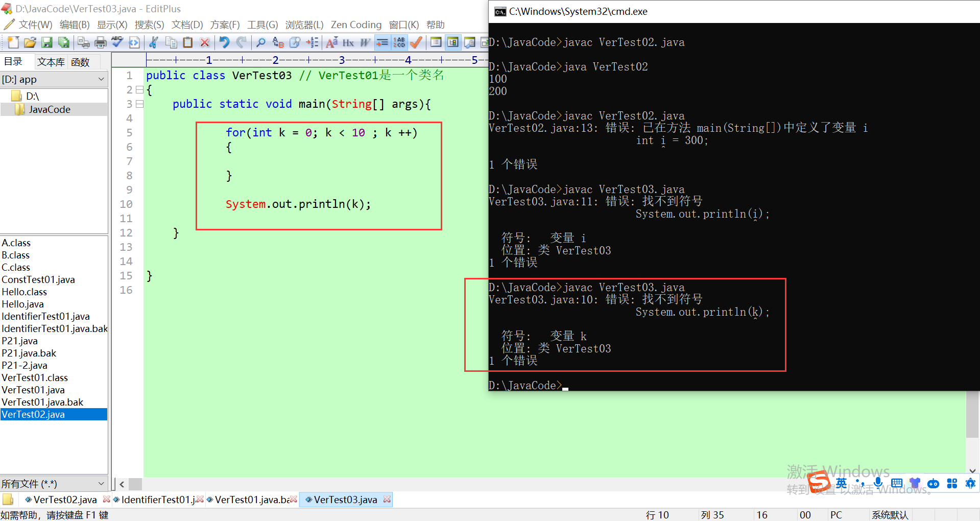Click the cmd.exe window title bar

click(x=734, y=11)
